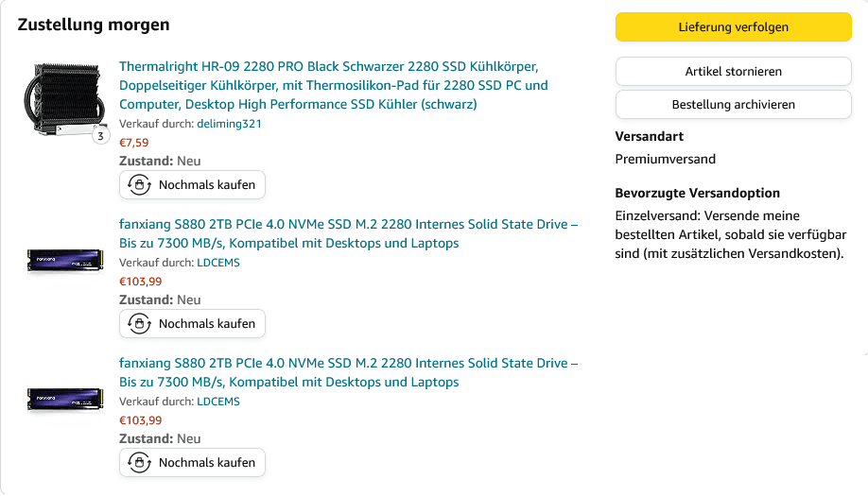Click the €7,59 price of the heatsink
The image size is (868, 496).
(133, 143)
